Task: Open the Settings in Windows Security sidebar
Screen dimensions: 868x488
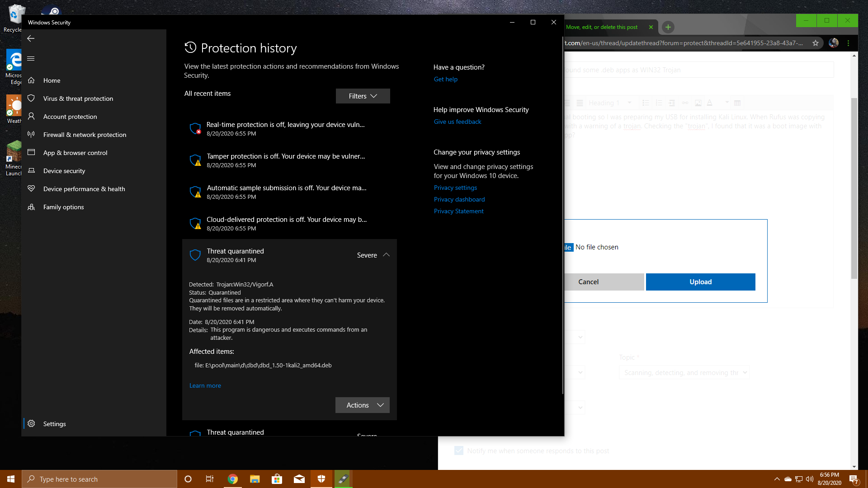Action: point(54,423)
